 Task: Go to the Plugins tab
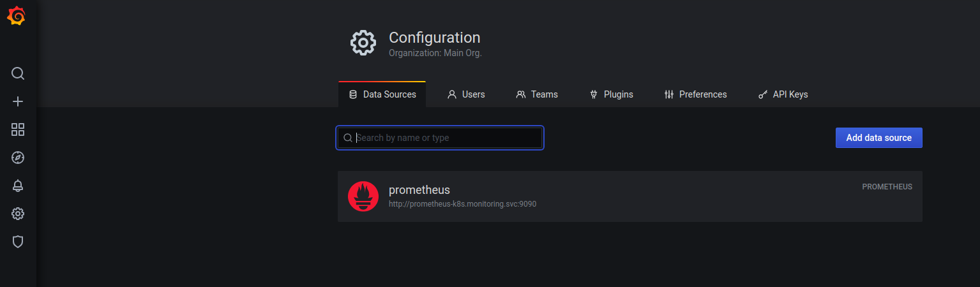tap(611, 94)
